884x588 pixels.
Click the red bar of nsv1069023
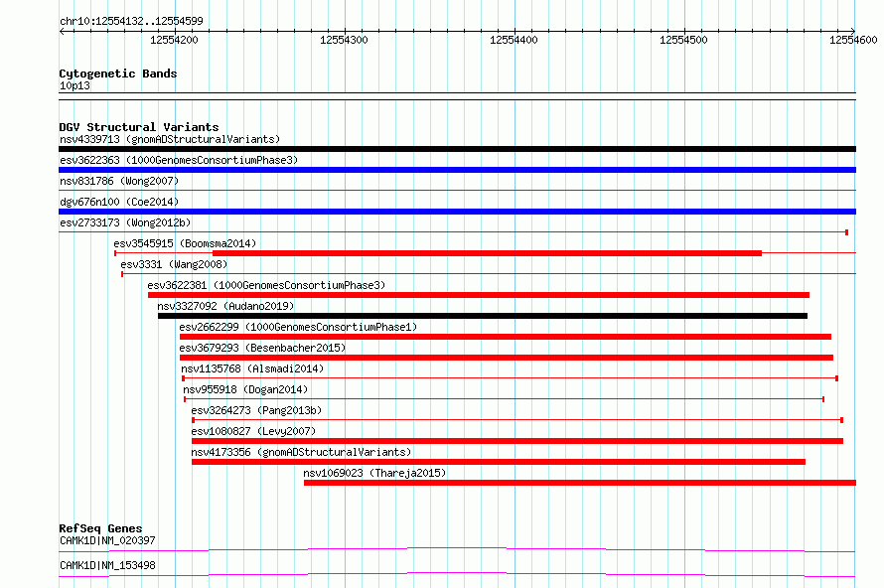pyautogui.click(x=580, y=483)
